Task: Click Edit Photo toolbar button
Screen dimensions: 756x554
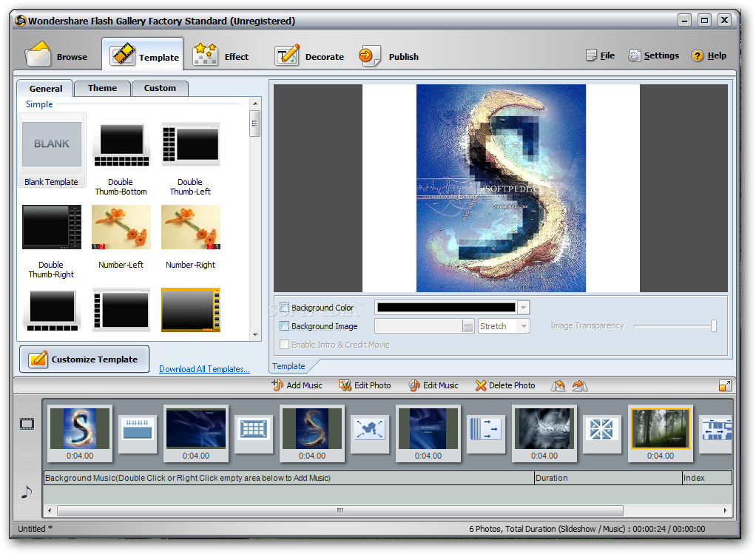Action: point(365,385)
